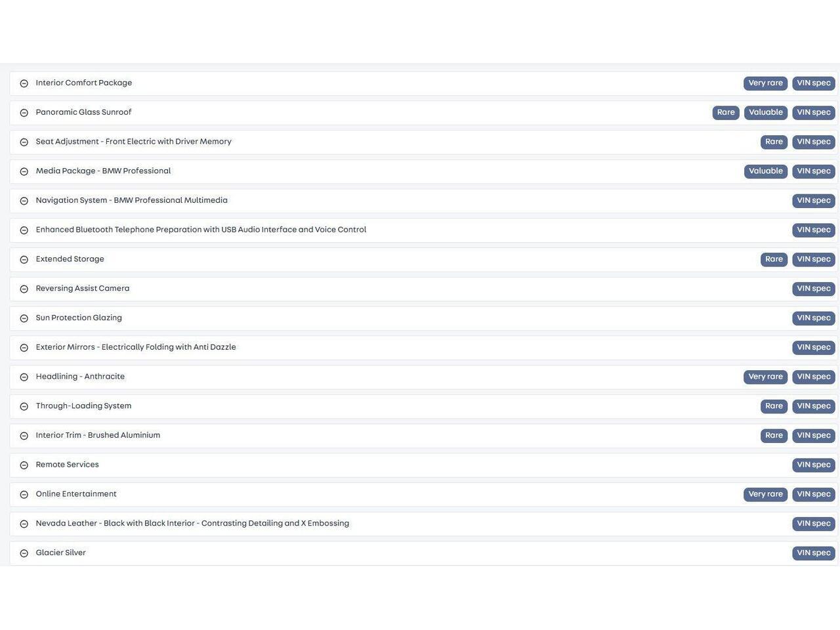840x630 pixels.
Task: Click the Very rare badge on Headlining row
Action: [x=766, y=377]
